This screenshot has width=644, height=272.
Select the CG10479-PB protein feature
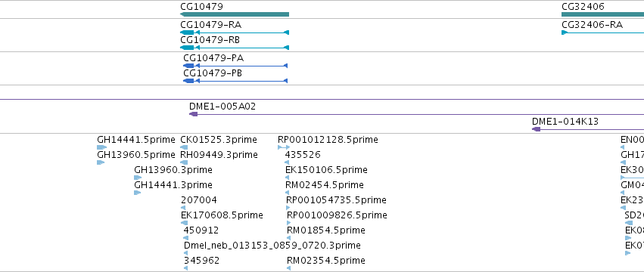235,81
